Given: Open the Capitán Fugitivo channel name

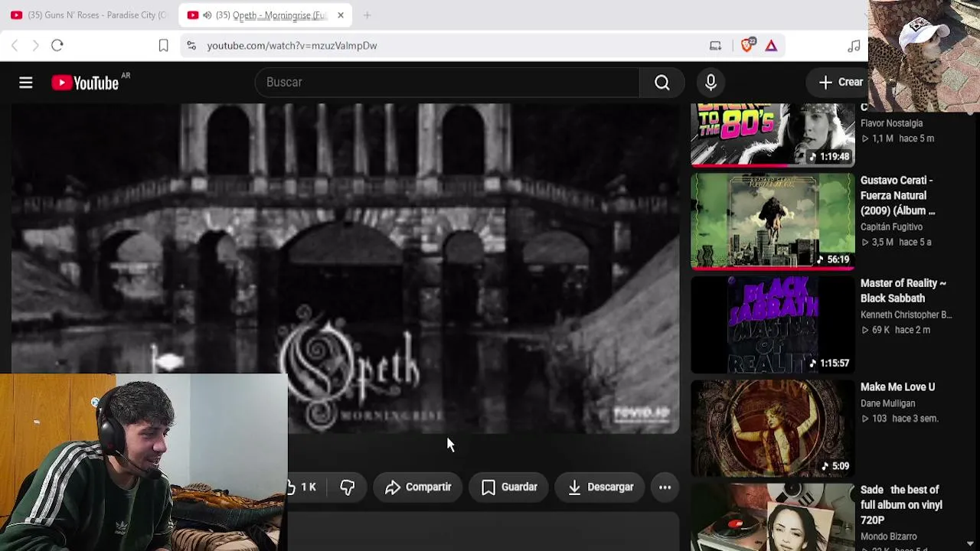Looking at the screenshot, I should click(891, 227).
